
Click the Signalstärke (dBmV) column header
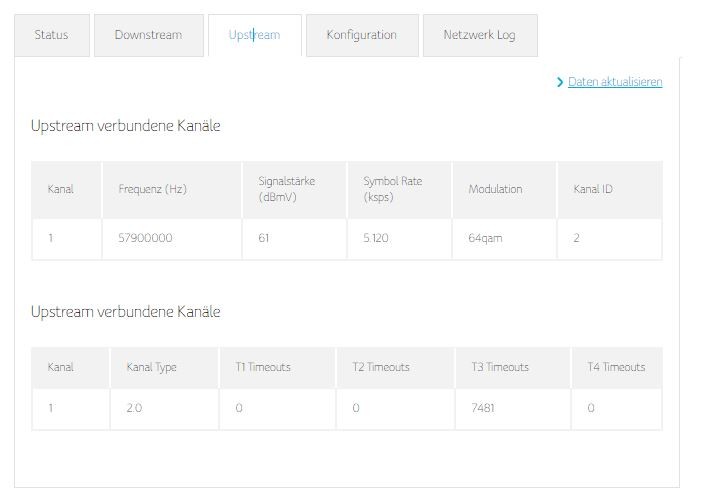(277, 189)
